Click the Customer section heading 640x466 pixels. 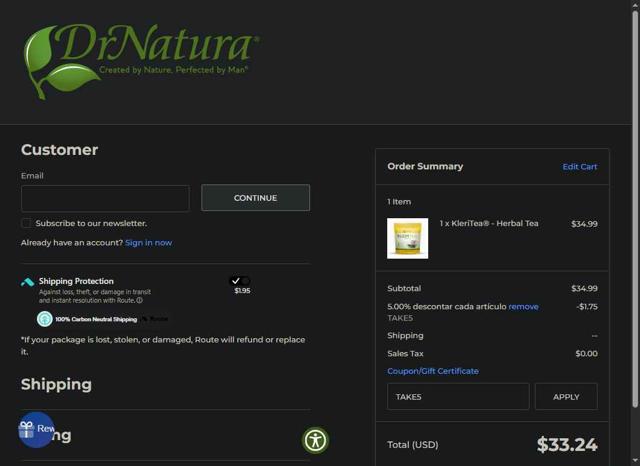coord(60,150)
